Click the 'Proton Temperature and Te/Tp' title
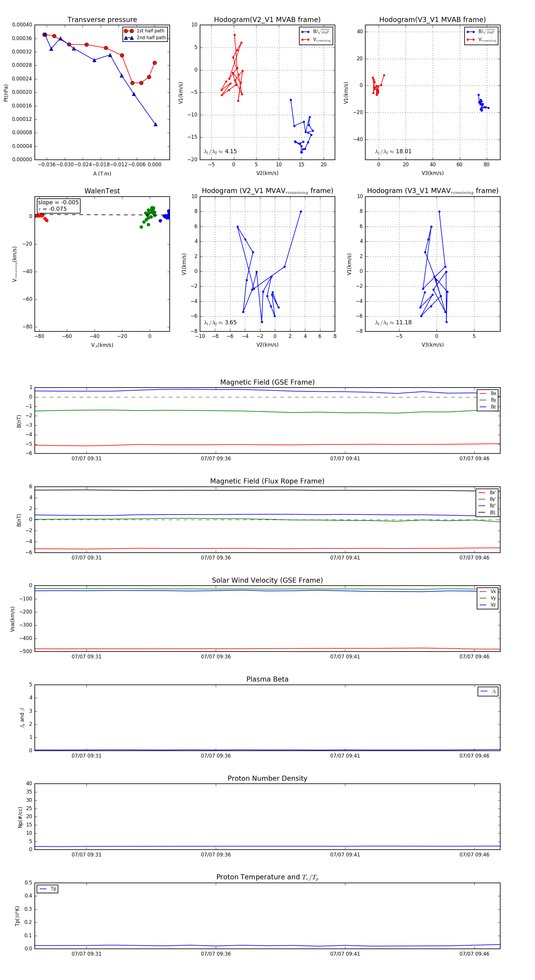 267,877
